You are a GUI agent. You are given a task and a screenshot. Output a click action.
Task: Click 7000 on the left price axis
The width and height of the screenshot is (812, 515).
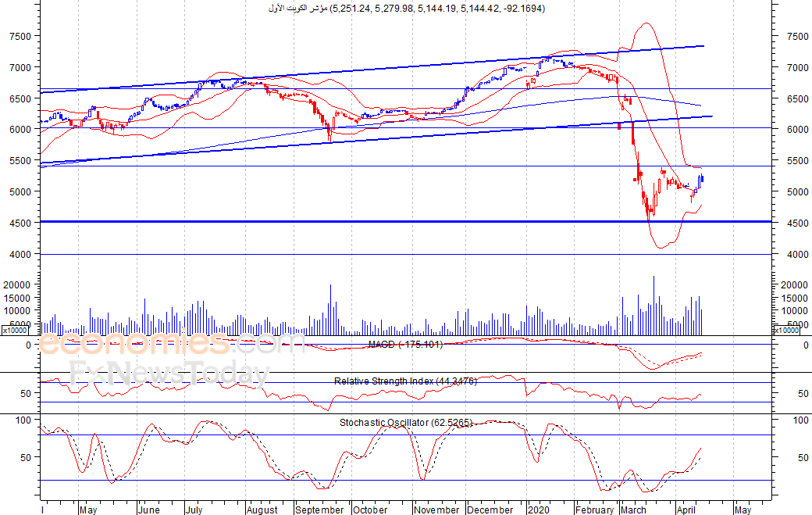[20, 67]
